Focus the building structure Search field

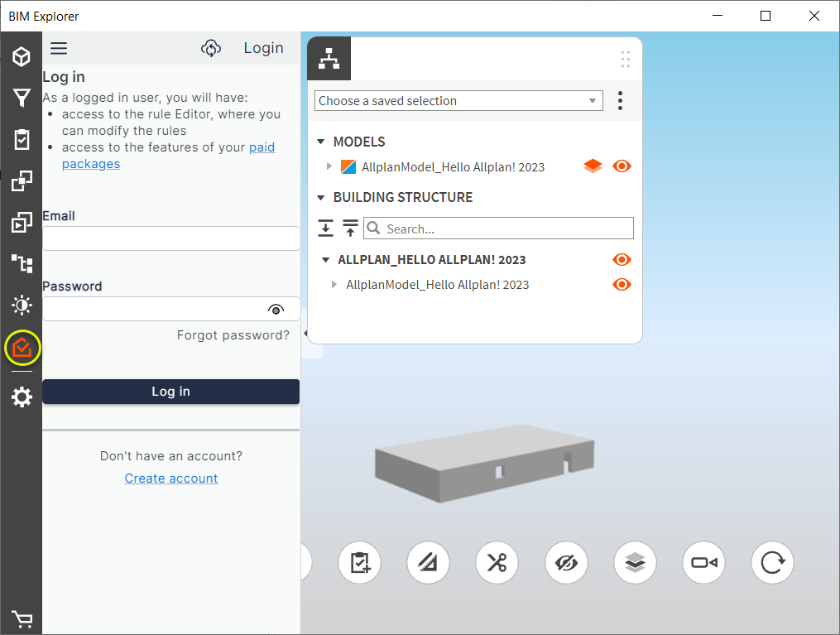click(498, 229)
